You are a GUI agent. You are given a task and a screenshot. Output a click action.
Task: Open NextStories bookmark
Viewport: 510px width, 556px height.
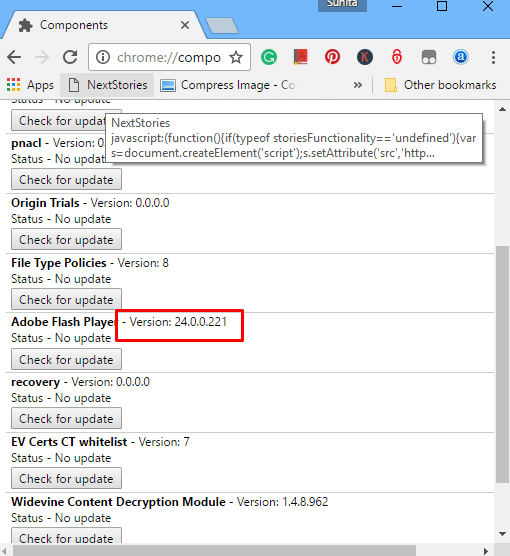(107, 85)
